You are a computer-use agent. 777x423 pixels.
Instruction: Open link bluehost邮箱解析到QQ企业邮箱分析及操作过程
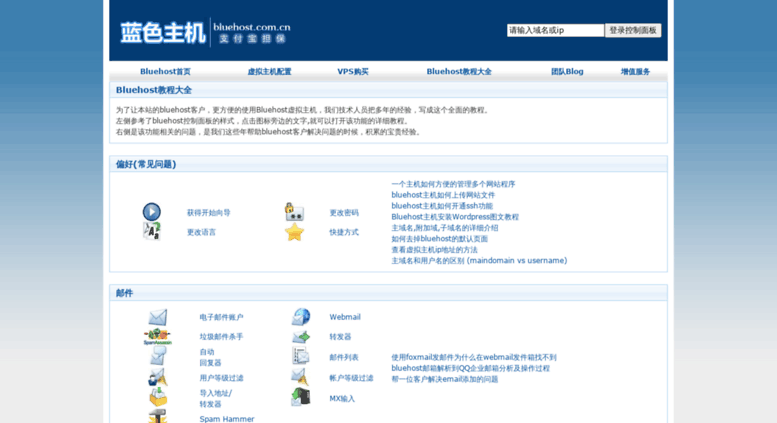471,368
